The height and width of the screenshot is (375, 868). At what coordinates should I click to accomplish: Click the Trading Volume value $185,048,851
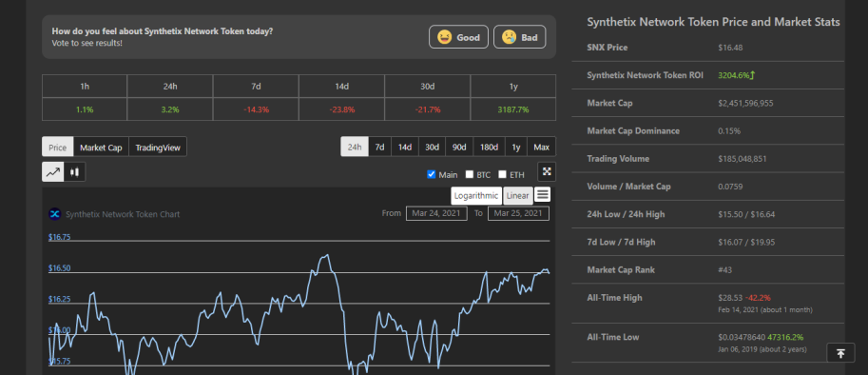743,159
